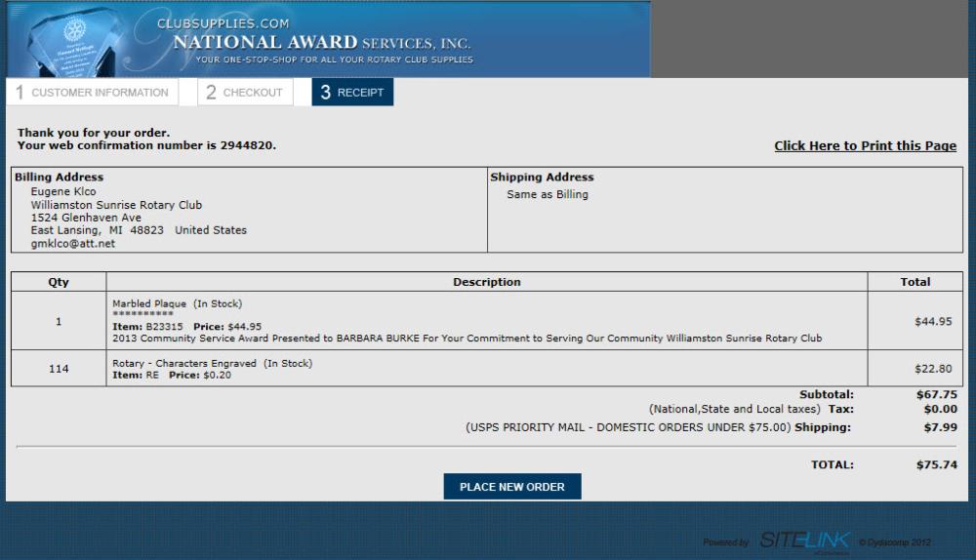The image size is (976, 560).
Task: Click the National Award Services header banner
Action: coord(328,39)
